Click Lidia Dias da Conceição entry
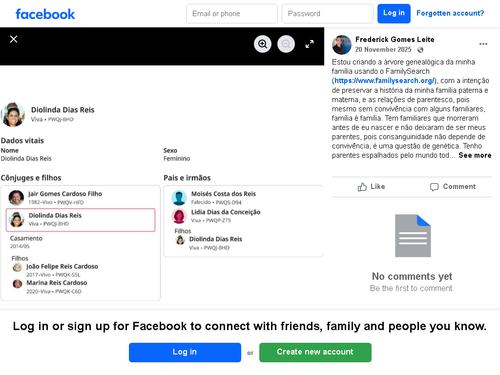Viewport: 500px width, 375px height. 216,216
